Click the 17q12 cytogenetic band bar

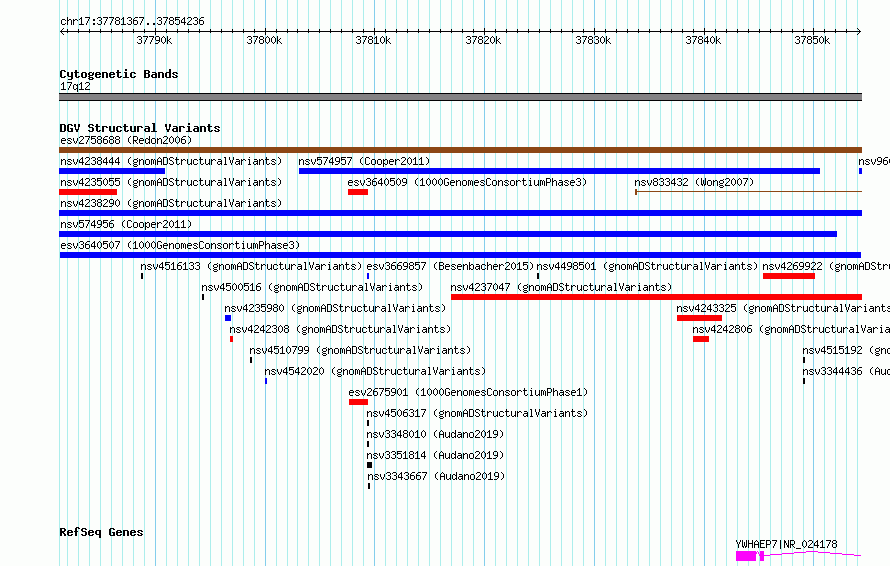click(x=460, y=97)
